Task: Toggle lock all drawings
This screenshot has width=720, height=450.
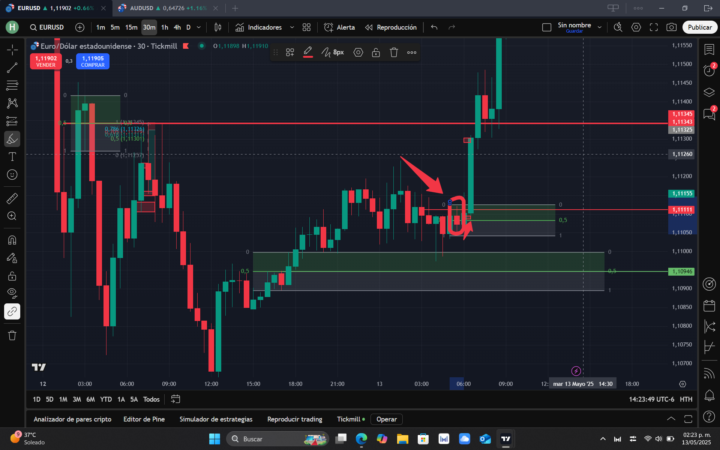Action: (x=12, y=276)
